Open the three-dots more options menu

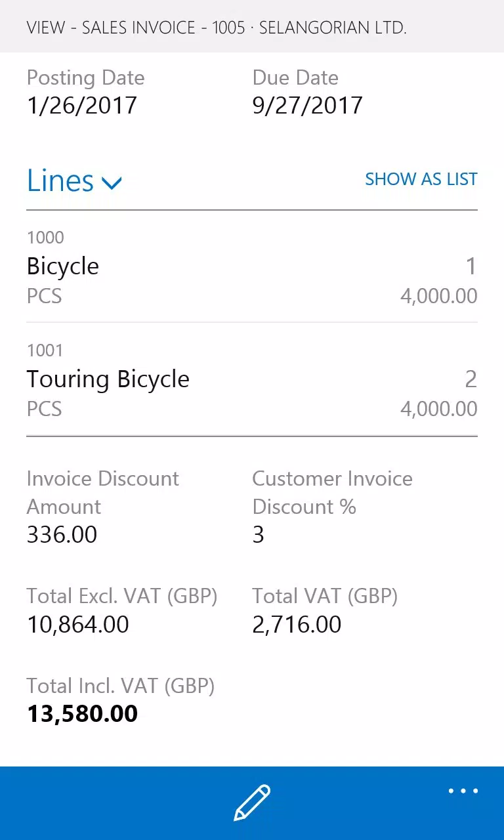[x=463, y=791]
